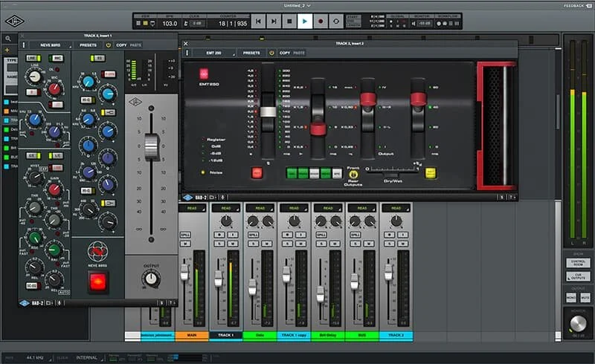Click the counter display 18 | 1 | 935

pos(233,24)
